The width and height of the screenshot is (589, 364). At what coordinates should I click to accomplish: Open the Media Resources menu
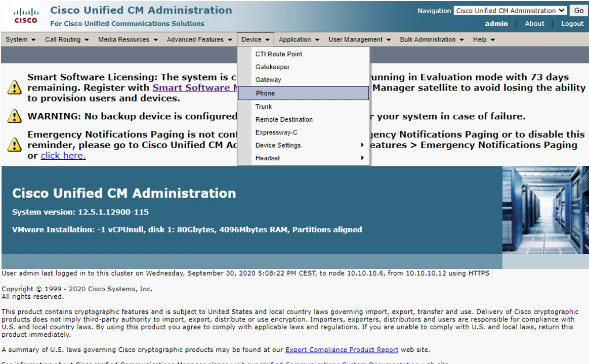[x=128, y=39]
